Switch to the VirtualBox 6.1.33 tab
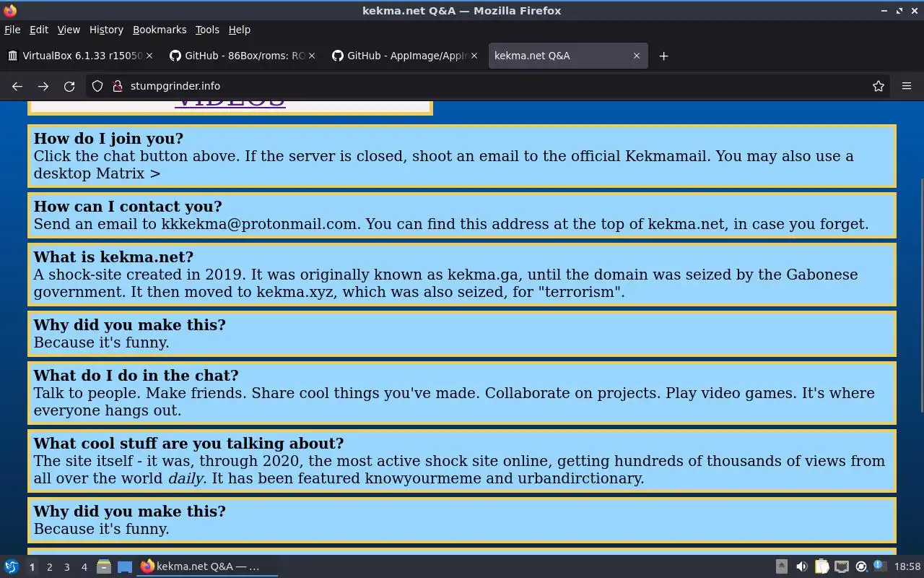The height and width of the screenshot is (578, 924). (x=79, y=56)
